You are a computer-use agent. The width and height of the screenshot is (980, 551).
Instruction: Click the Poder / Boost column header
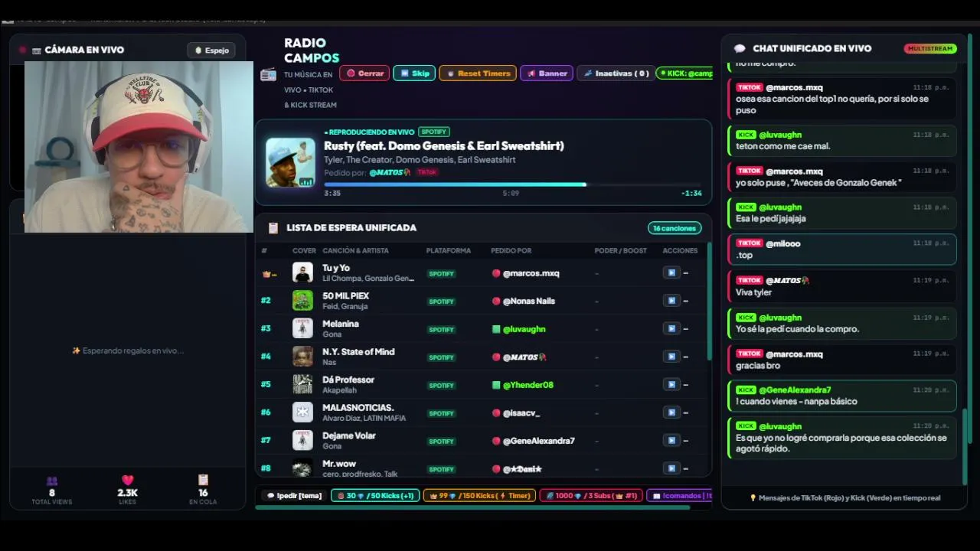pyautogui.click(x=621, y=251)
